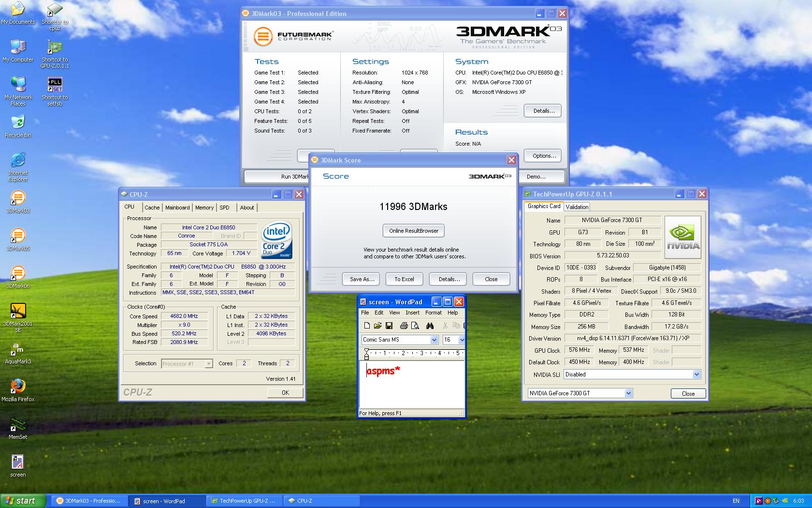Click the Save floppy icon in WordPad
The height and width of the screenshot is (508, 812).
click(389, 326)
